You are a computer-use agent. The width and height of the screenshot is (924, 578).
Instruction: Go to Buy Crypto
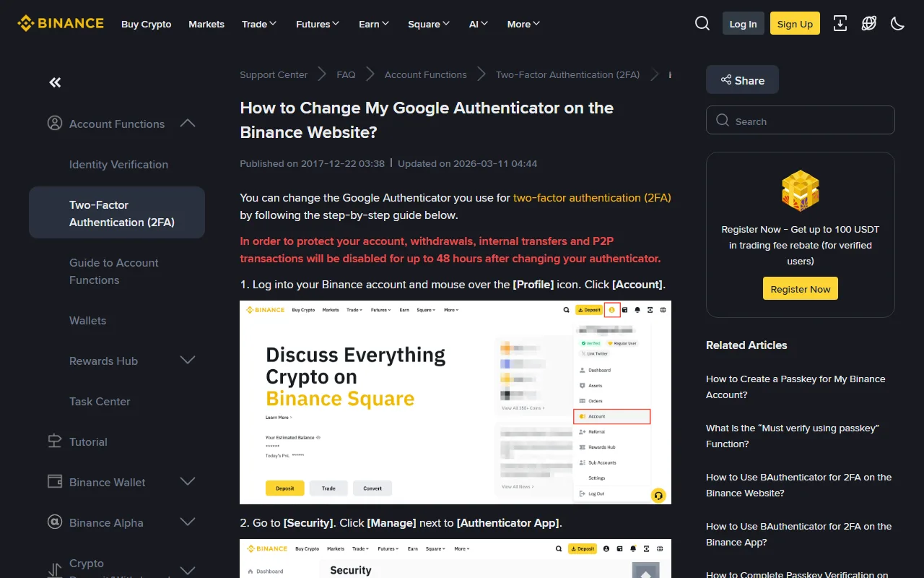tap(147, 24)
